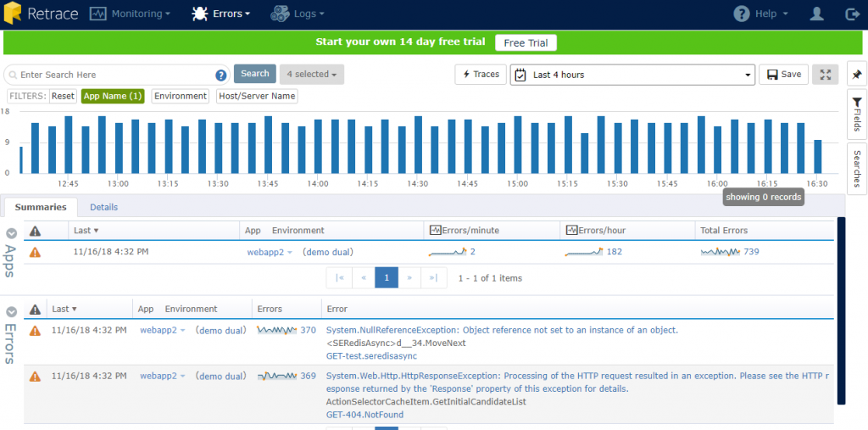
Task: Click the sign out icon
Action: click(x=853, y=14)
